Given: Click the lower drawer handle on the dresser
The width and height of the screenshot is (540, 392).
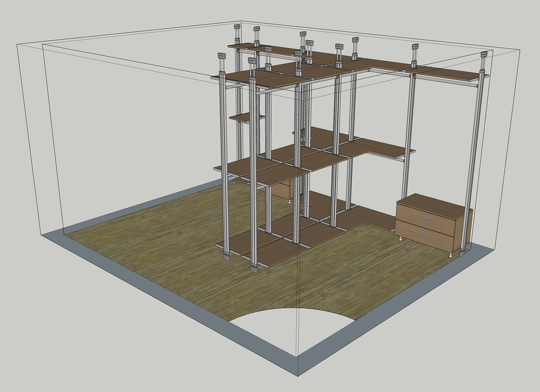Looking at the screenshot, I should 425,233.
